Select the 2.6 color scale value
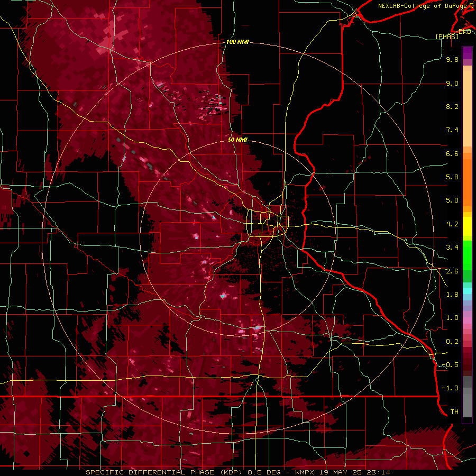Screen dimensions: 476x476 pos(452,271)
